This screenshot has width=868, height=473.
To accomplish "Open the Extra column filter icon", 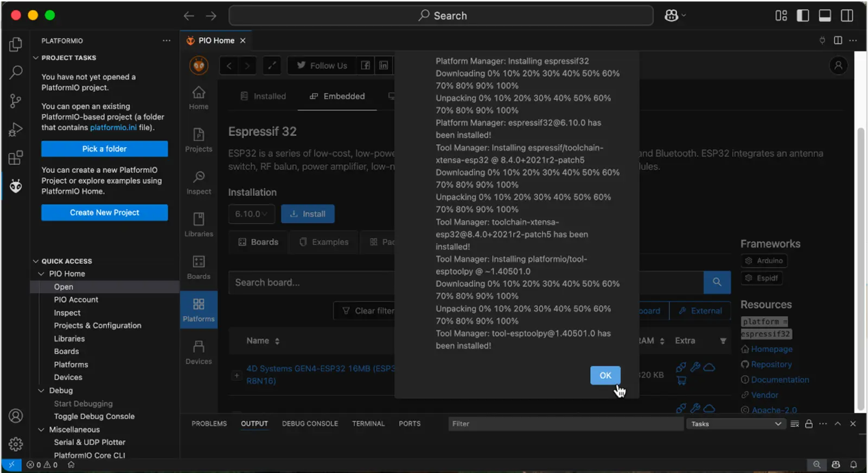I will point(723,341).
